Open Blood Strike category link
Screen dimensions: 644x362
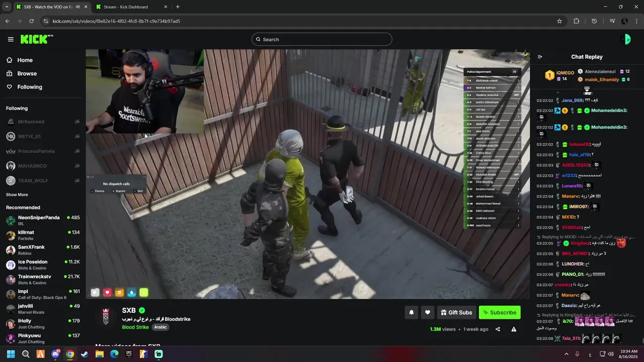[x=135, y=327]
